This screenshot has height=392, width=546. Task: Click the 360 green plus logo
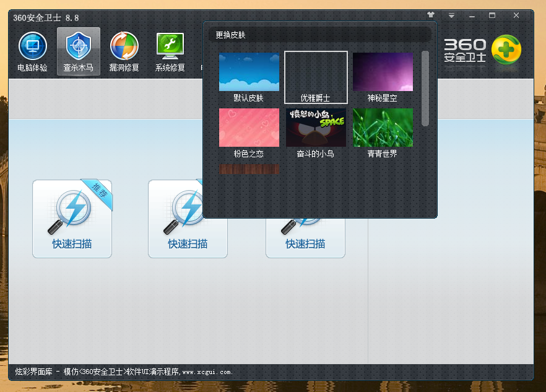pyautogui.click(x=506, y=50)
